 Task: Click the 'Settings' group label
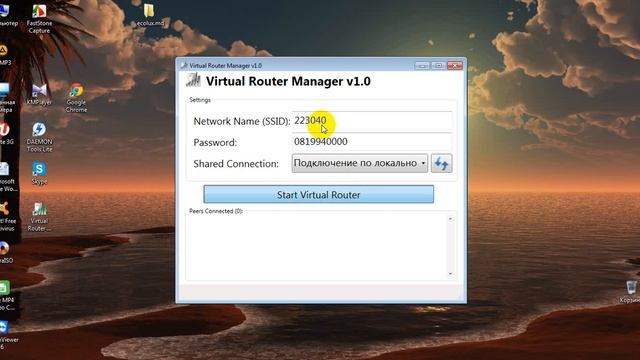[200, 100]
